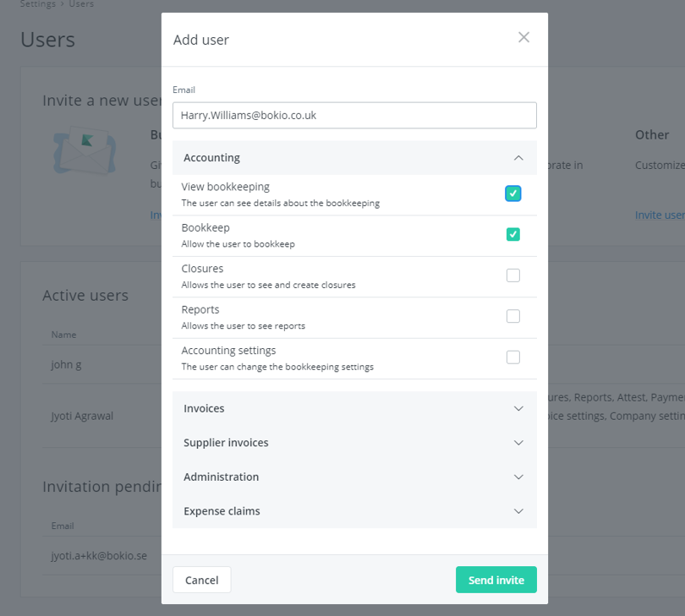Enable the Closures permission checkbox
The width and height of the screenshot is (685, 616).
click(512, 275)
